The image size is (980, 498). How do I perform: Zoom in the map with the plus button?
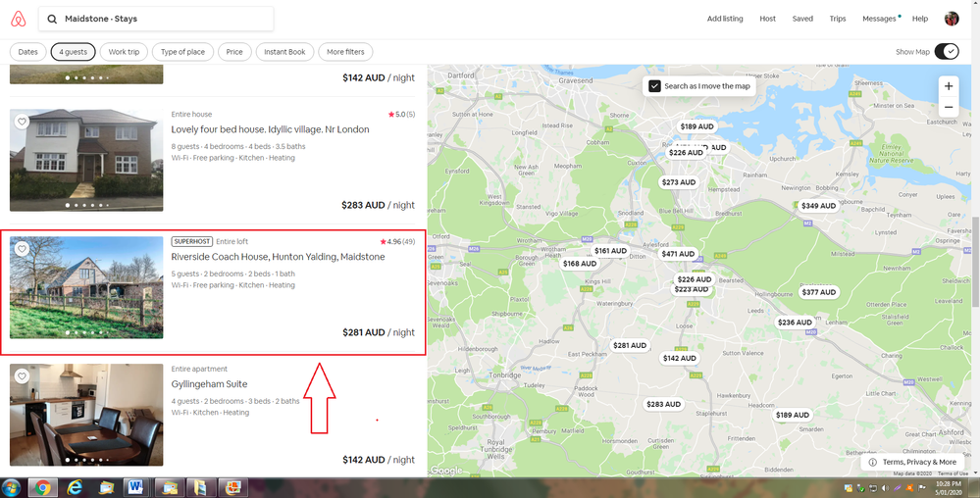949,86
